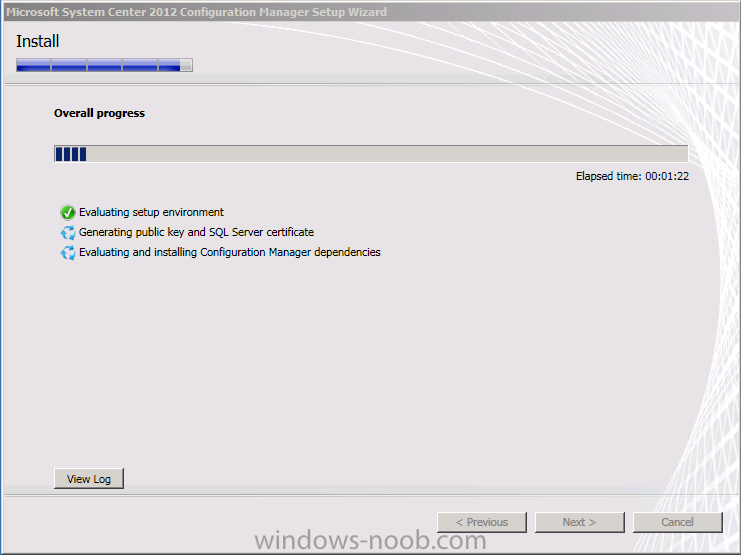Click the Install page heading
Screen dimensions: 741x555
coord(37,41)
